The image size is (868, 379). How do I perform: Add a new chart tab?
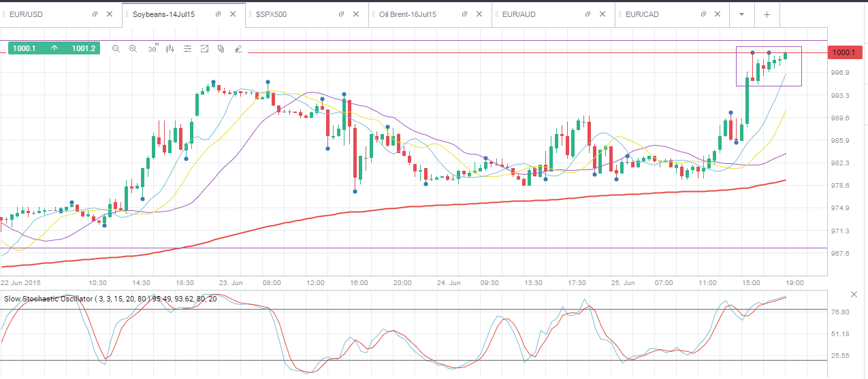767,14
